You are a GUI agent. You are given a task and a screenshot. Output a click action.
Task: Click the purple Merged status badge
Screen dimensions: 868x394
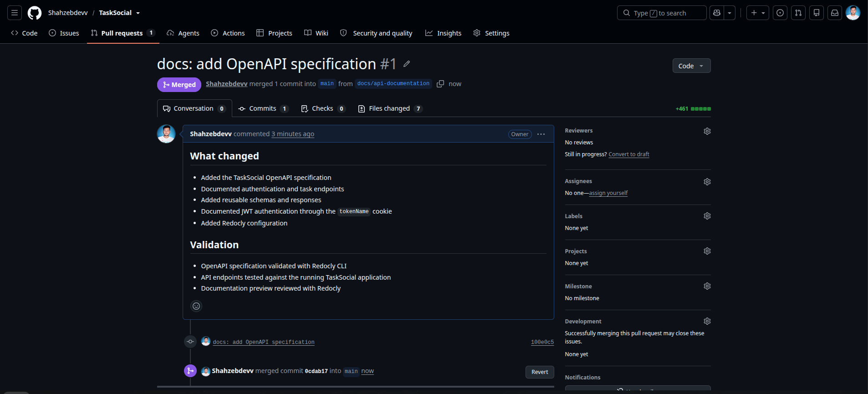179,84
